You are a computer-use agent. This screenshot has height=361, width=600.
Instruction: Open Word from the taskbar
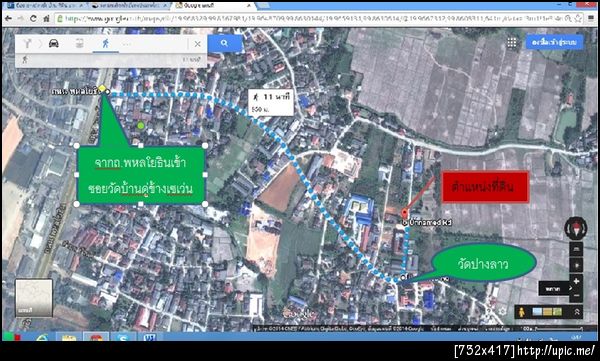click(149, 337)
